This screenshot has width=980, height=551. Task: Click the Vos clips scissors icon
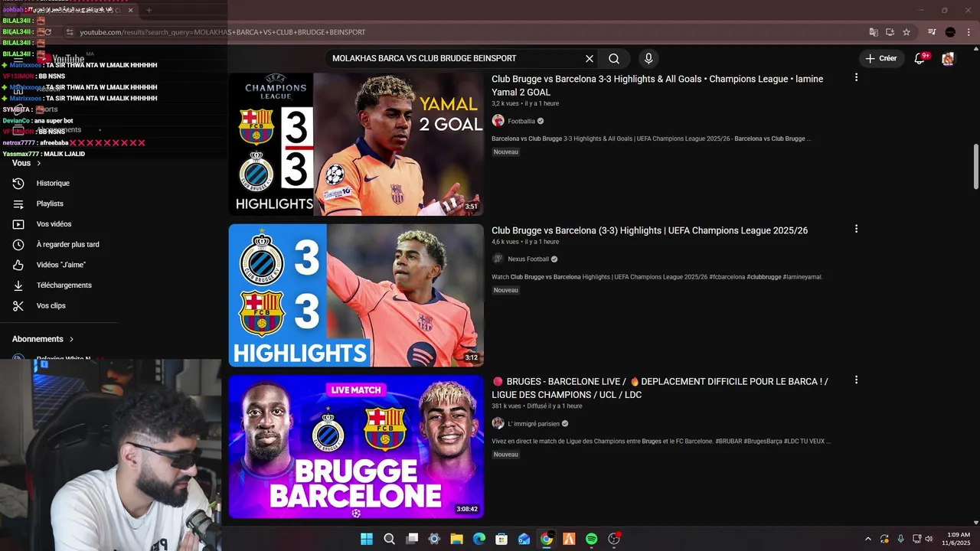tap(18, 305)
